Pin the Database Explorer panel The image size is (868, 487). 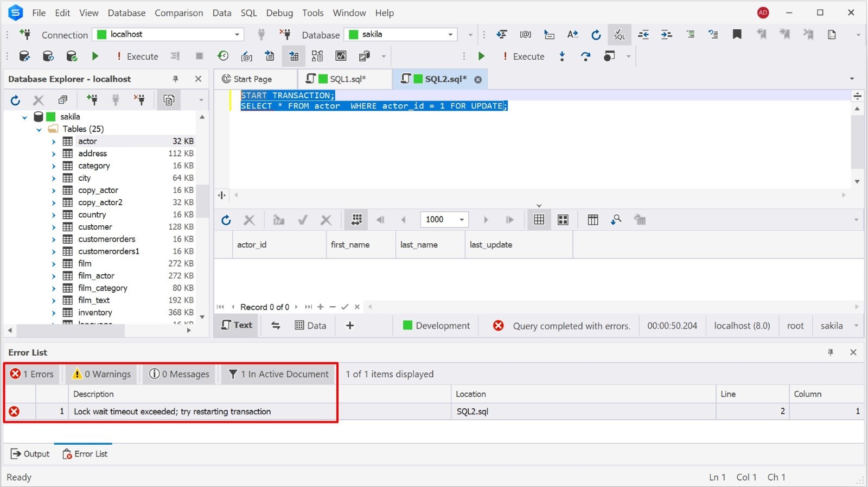pos(175,79)
